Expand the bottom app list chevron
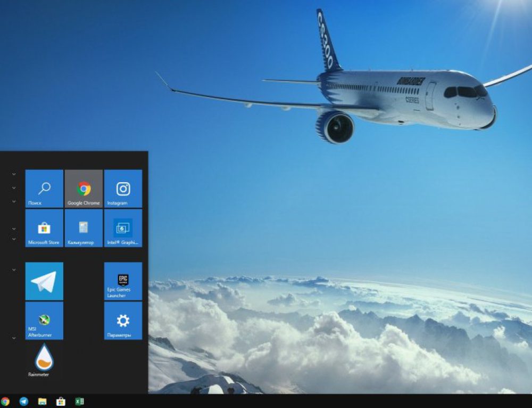Image resolution: width=532 pixels, height=408 pixels. pyautogui.click(x=13, y=338)
